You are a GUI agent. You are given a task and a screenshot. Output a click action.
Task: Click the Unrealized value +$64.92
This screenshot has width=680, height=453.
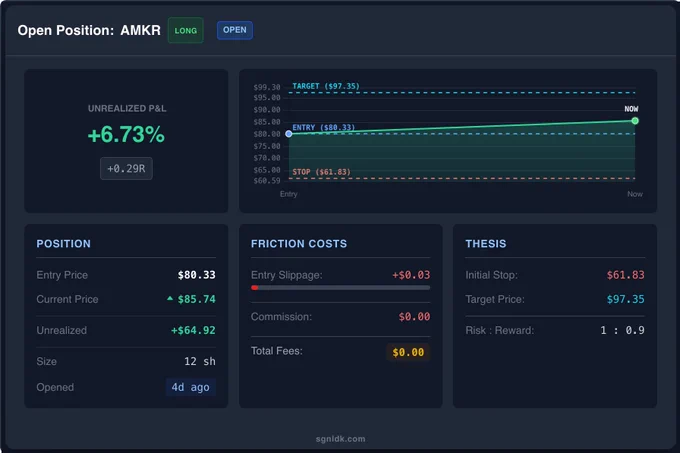(193, 330)
